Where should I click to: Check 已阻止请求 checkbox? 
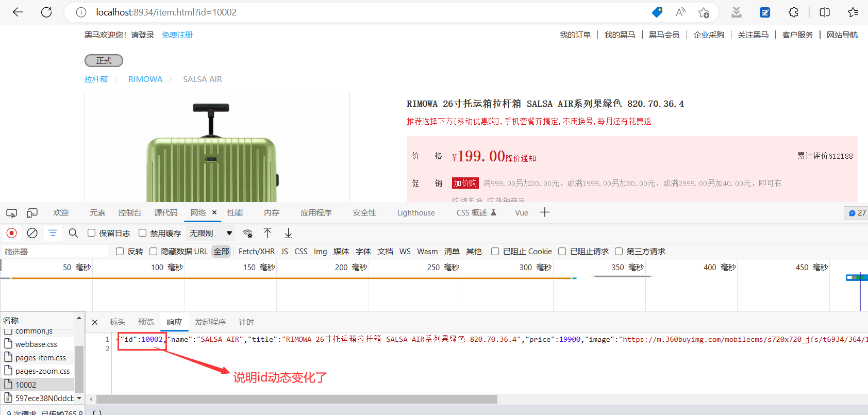coord(562,251)
